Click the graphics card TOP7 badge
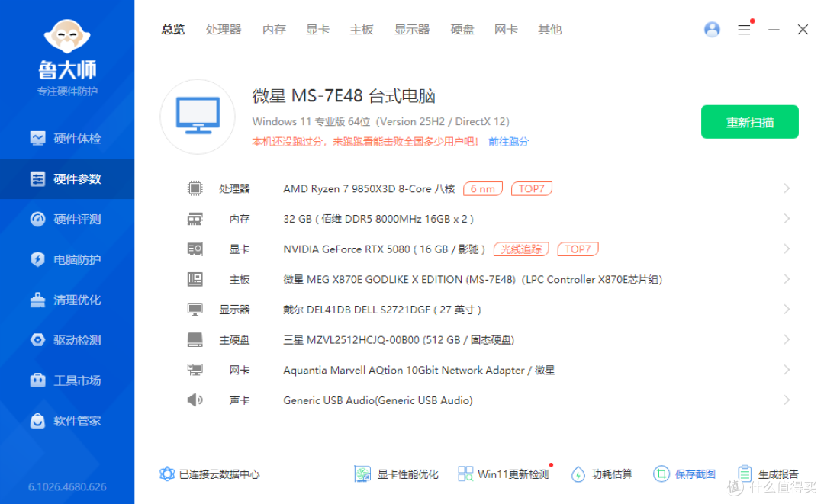Image resolution: width=824 pixels, height=504 pixels. tap(578, 249)
